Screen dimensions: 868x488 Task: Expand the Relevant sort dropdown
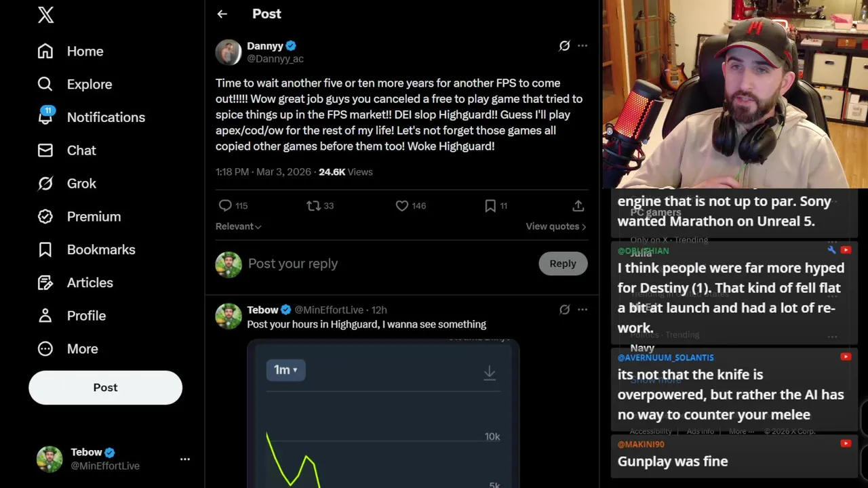[238, 226]
